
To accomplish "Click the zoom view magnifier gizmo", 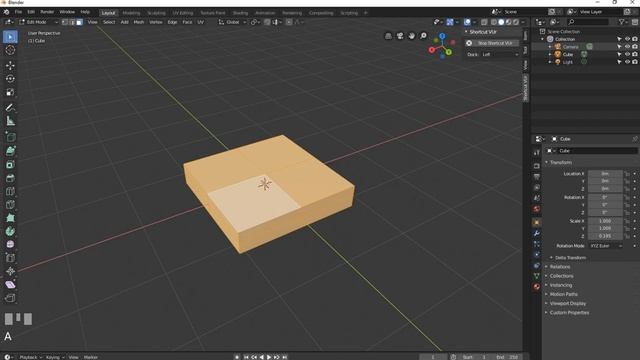I will pyautogui.click(x=423, y=36).
